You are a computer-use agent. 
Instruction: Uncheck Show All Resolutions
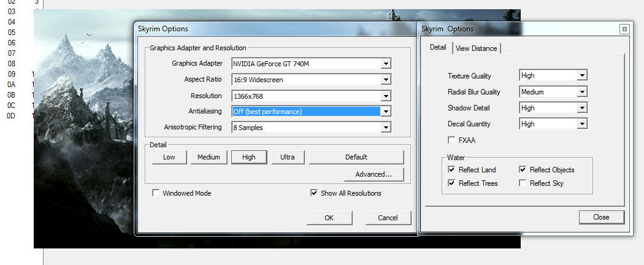pos(315,193)
